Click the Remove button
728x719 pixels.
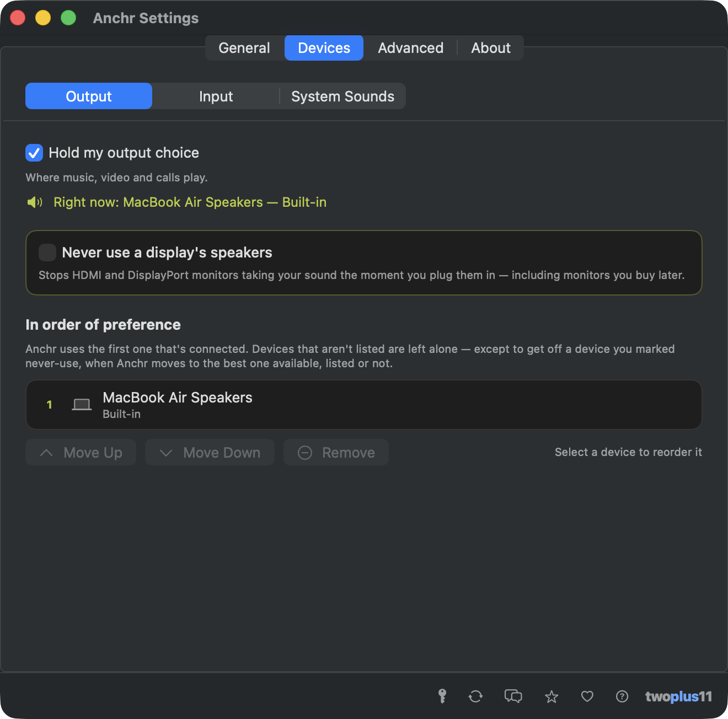(x=336, y=452)
